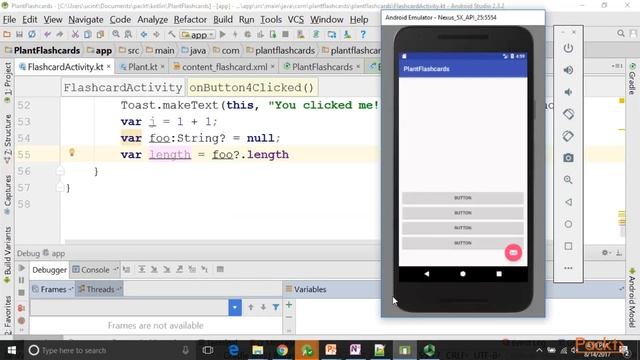
Task: Tap the pink floating action button
Action: tap(513, 253)
